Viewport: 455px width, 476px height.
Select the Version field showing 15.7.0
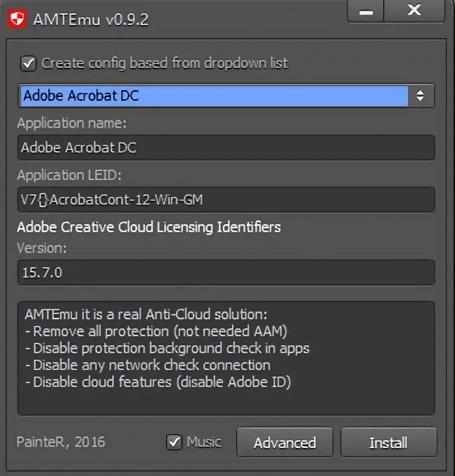(x=226, y=272)
